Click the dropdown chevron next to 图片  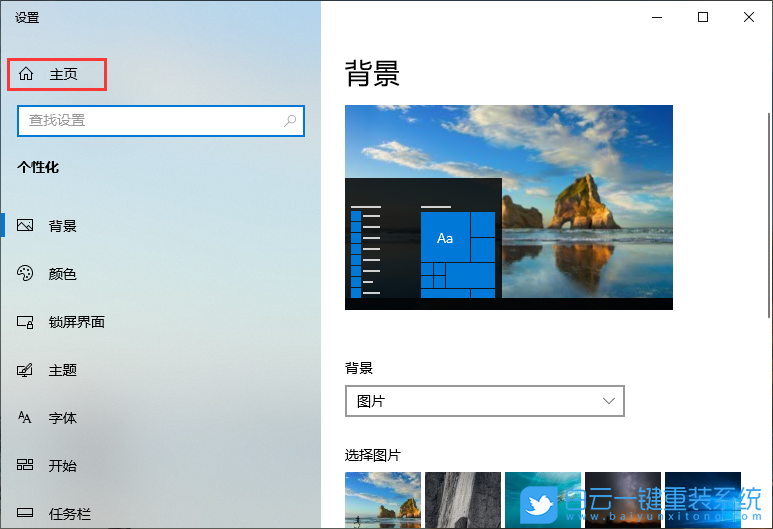pyautogui.click(x=609, y=401)
